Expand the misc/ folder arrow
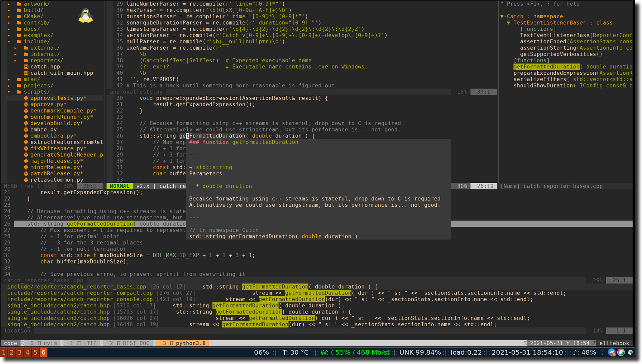Screen dimensions: 642x364 pos(9,79)
